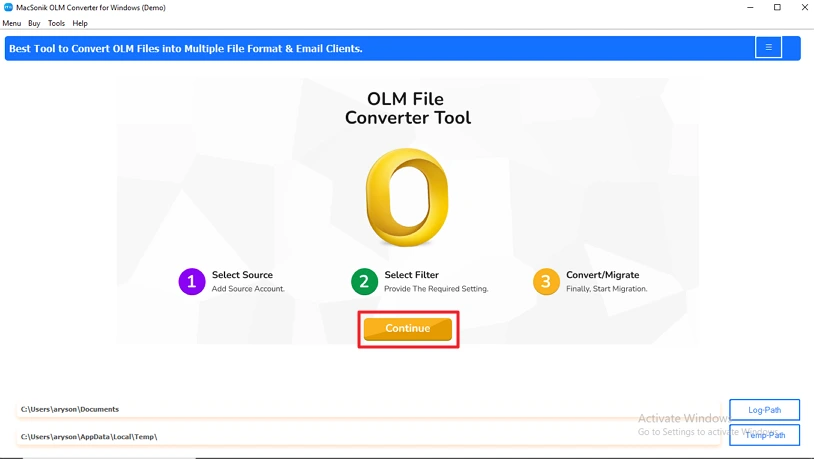This screenshot has height=459, width=814.
Task: Open the Tools menu
Action: [x=56, y=23]
